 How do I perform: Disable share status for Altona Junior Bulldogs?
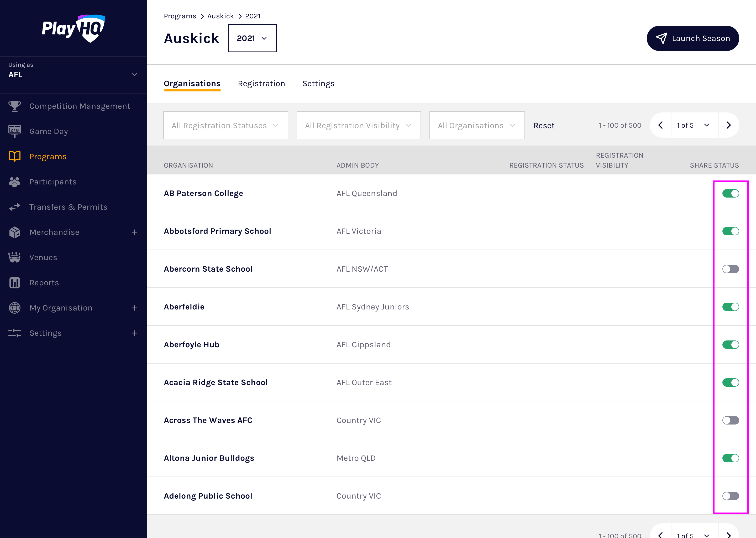731,458
